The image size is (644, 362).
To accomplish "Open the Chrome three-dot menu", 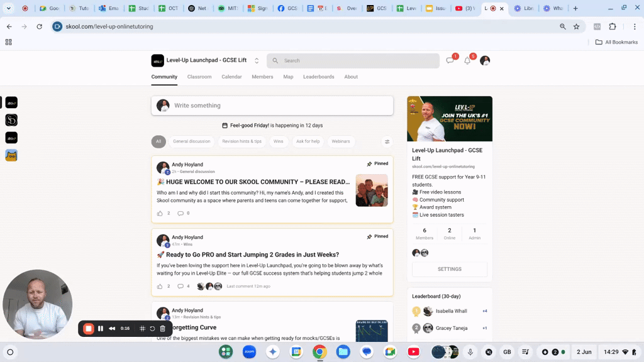I will pyautogui.click(x=635, y=26).
